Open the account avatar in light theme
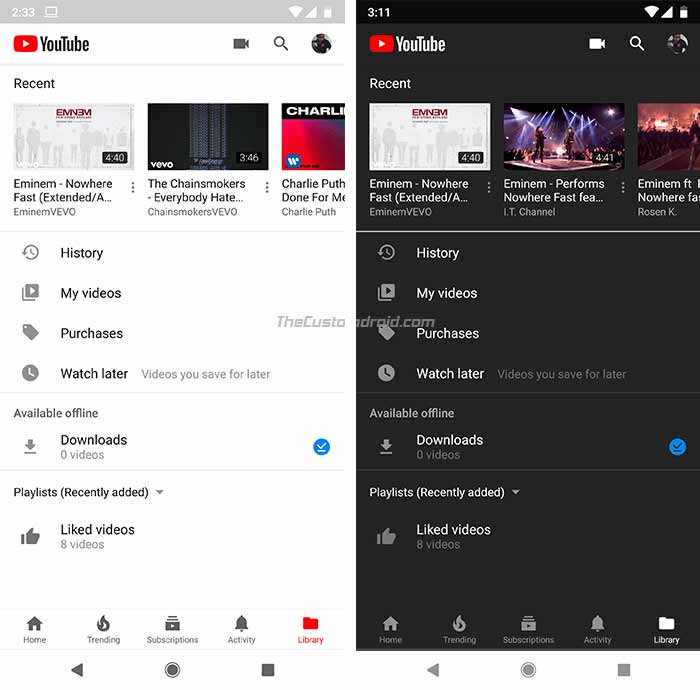The height and width of the screenshot is (690, 700). point(321,44)
